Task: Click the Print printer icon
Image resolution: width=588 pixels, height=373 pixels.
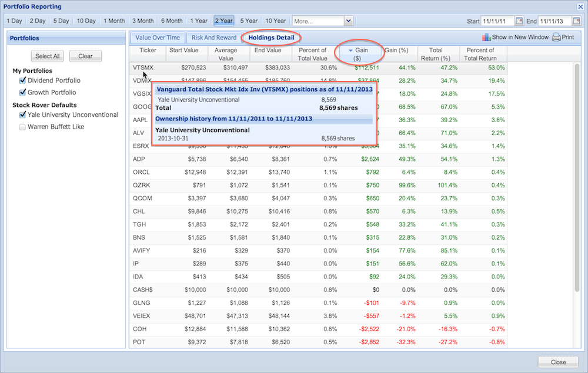Action: [x=556, y=37]
